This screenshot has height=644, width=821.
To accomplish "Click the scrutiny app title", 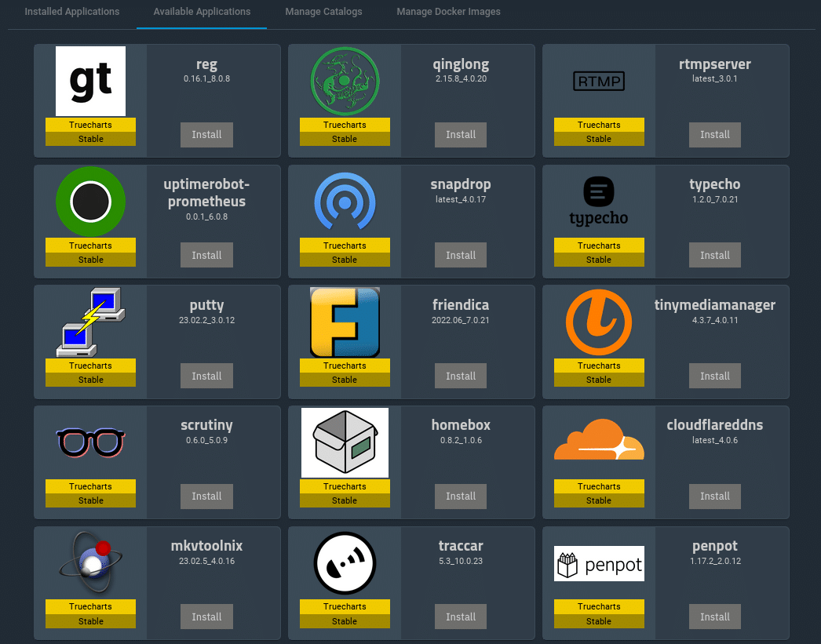I will click(207, 425).
